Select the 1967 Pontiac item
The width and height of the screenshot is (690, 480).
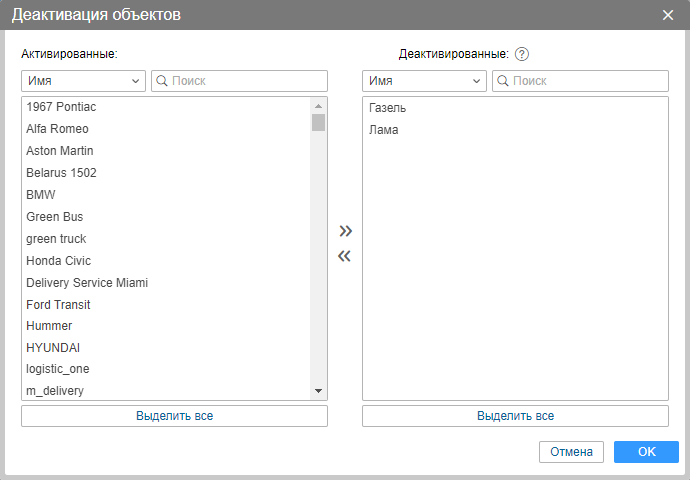(x=61, y=107)
